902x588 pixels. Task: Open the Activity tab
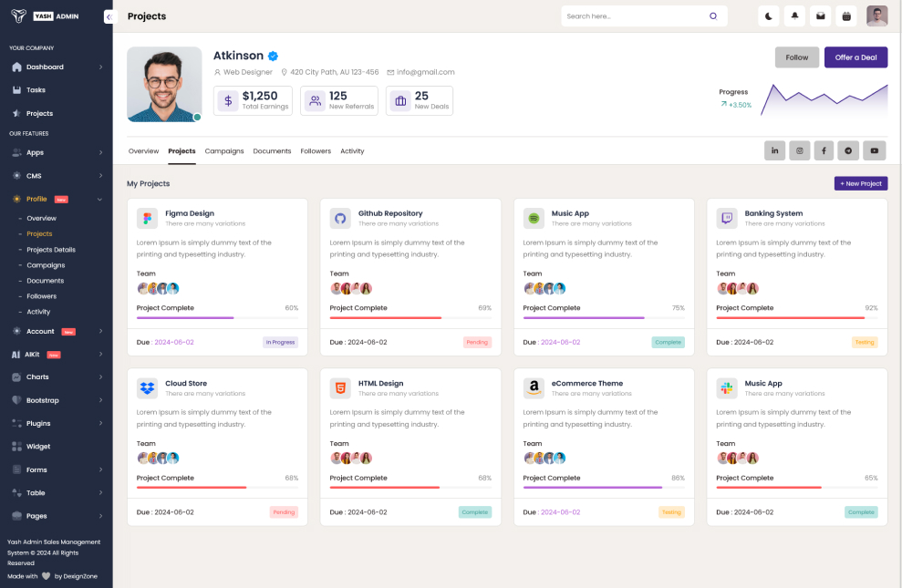click(352, 151)
